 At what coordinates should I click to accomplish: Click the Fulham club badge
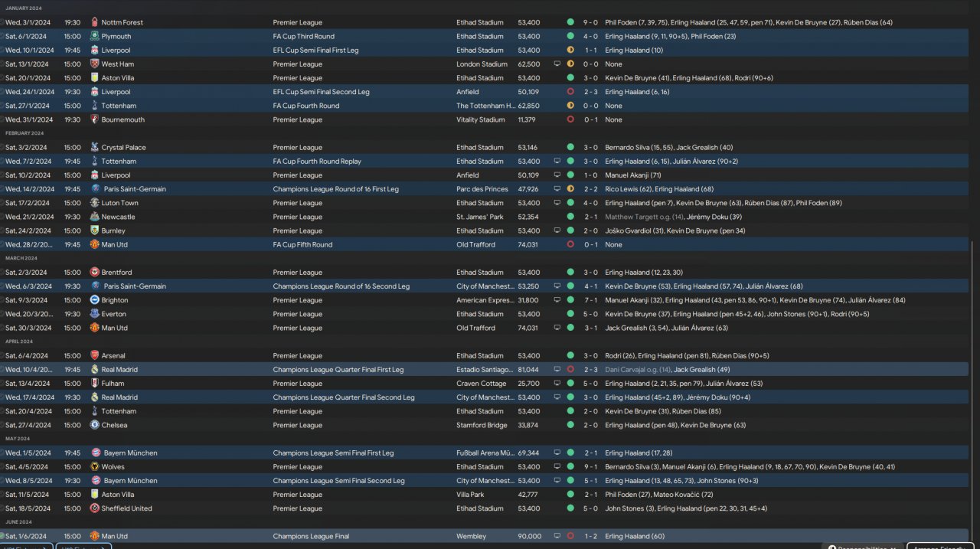95,384
